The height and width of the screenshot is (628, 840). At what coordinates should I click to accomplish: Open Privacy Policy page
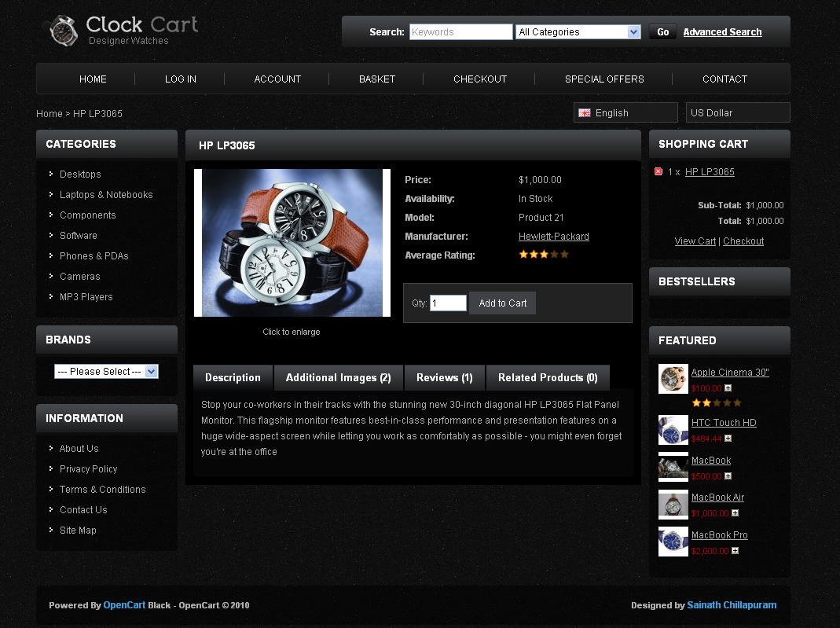tap(88, 469)
